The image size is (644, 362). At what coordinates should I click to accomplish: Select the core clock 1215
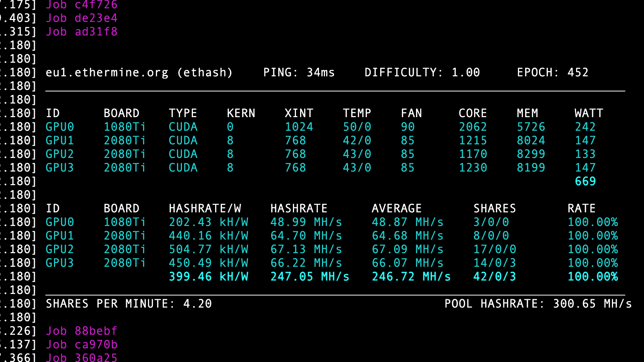[x=473, y=141]
